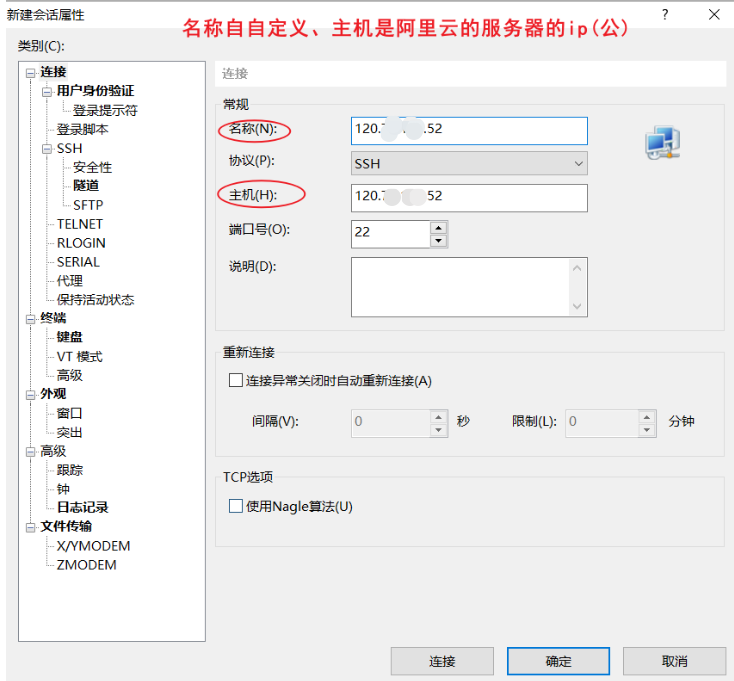
Task: Select 日志记录 in the category tree
Action: click(82, 507)
